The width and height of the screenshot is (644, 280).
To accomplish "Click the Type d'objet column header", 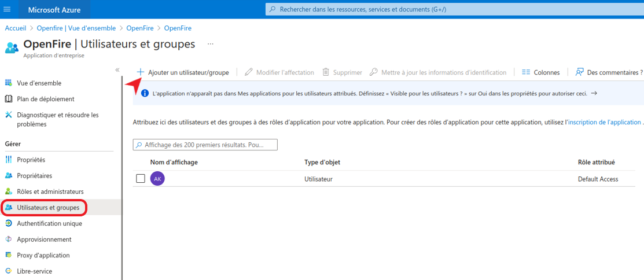I will point(322,162).
